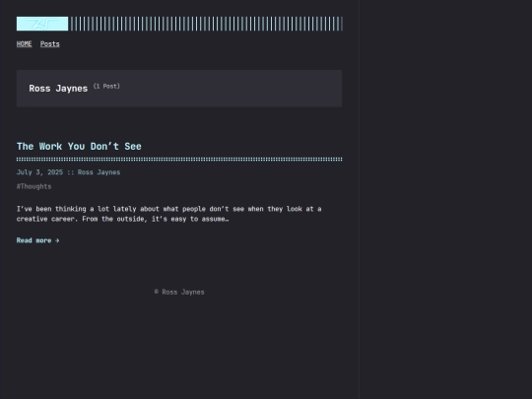Select the #Thoughts tag
532x399 pixels.
click(33, 186)
